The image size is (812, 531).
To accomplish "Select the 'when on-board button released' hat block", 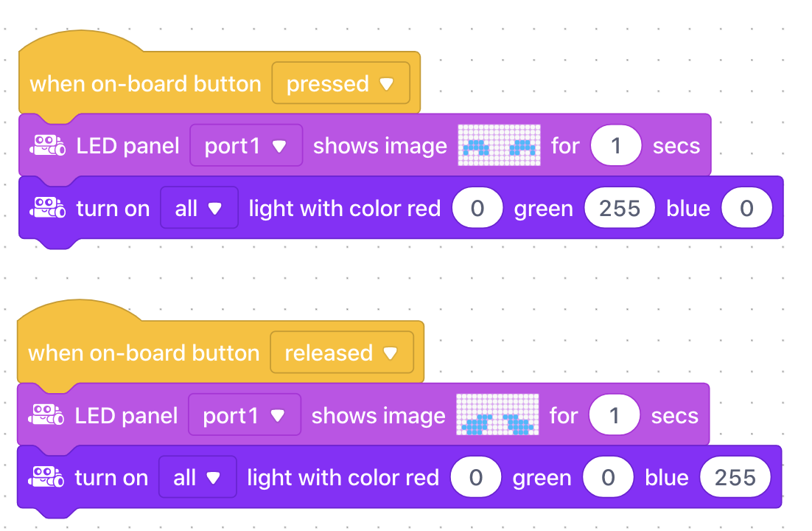I will pyautogui.click(x=144, y=354).
